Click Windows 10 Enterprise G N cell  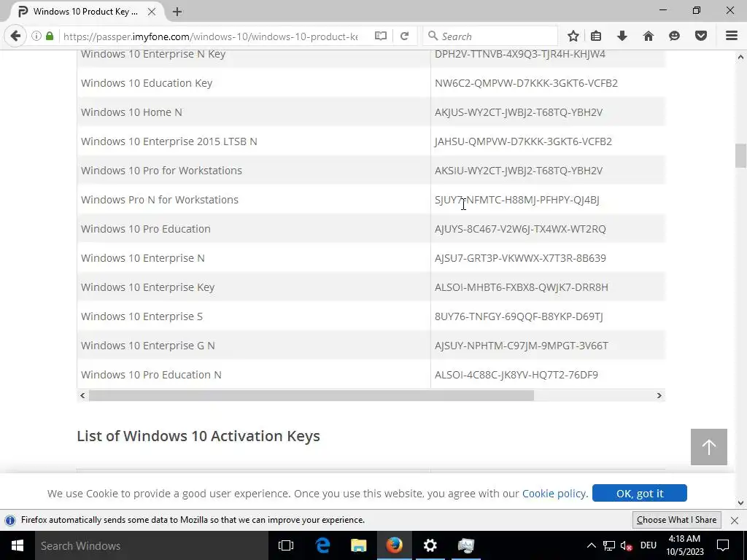(x=147, y=346)
